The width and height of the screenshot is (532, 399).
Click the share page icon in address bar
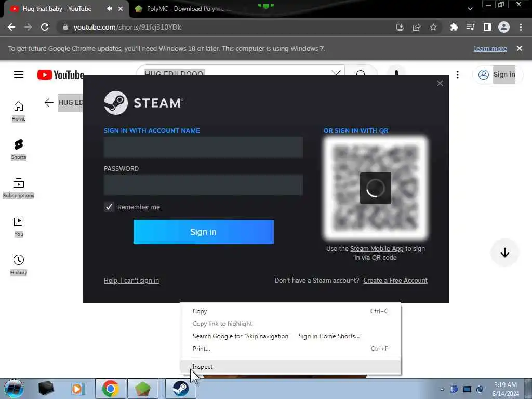click(417, 27)
